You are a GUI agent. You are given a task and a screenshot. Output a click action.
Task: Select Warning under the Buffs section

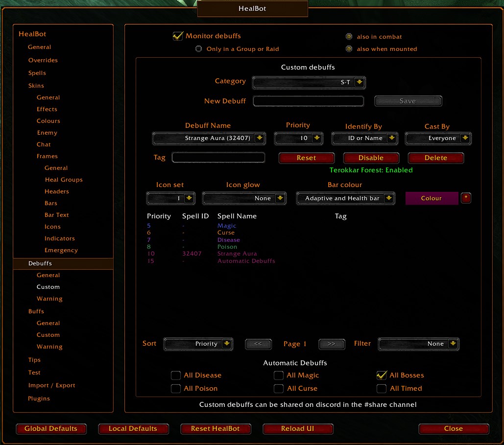(x=49, y=347)
